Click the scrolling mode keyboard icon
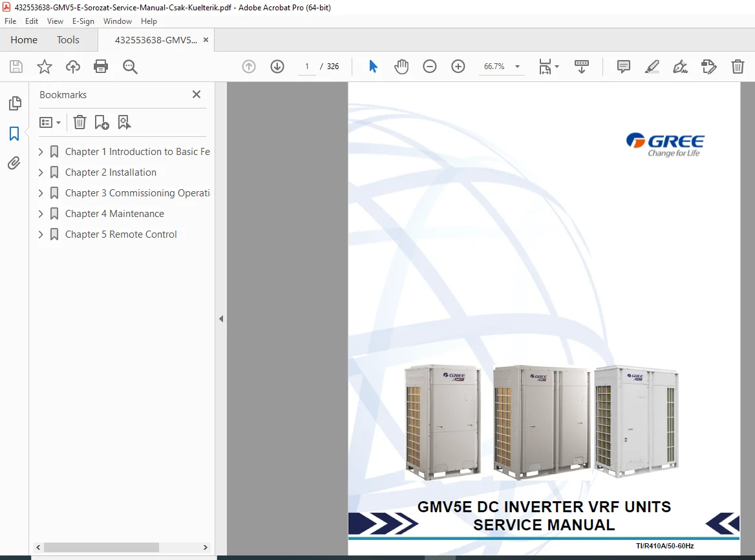The height and width of the screenshot is (560, 755). click(x=582, y=67)
